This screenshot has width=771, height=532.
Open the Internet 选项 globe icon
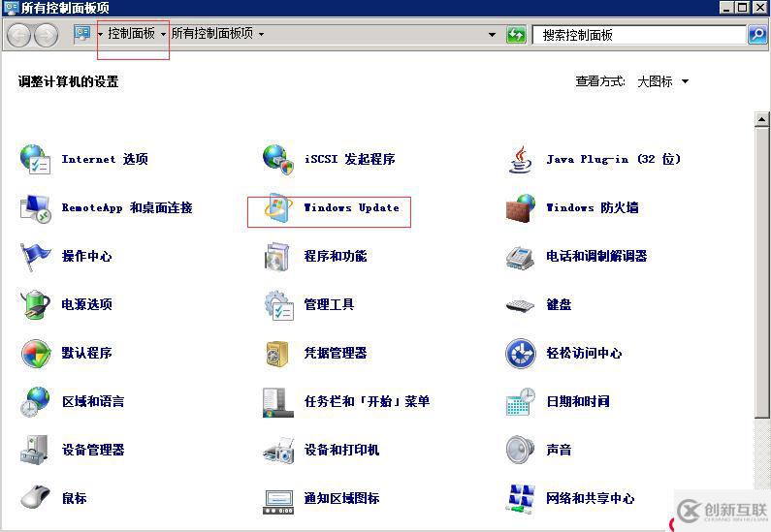pyautogui.click(x=35, y=159)
